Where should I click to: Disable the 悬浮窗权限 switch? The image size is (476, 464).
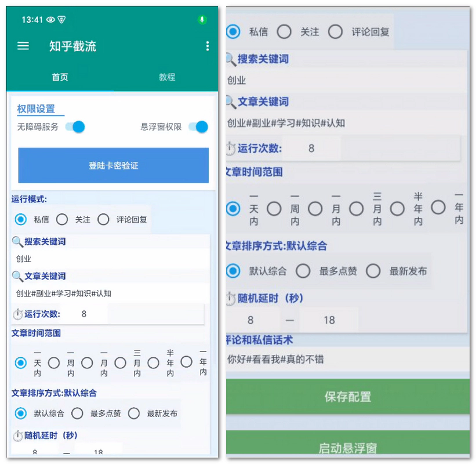[x=198, y=127]
